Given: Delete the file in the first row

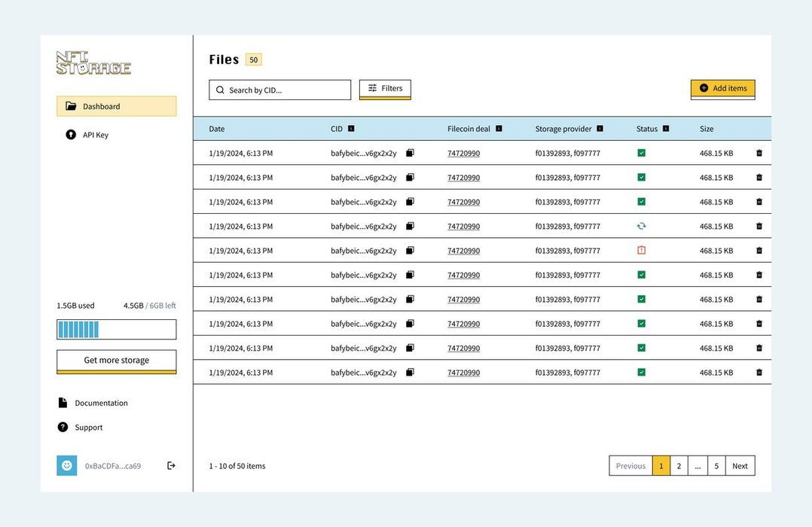Looking at the screenshot, I should click(759, 153).
